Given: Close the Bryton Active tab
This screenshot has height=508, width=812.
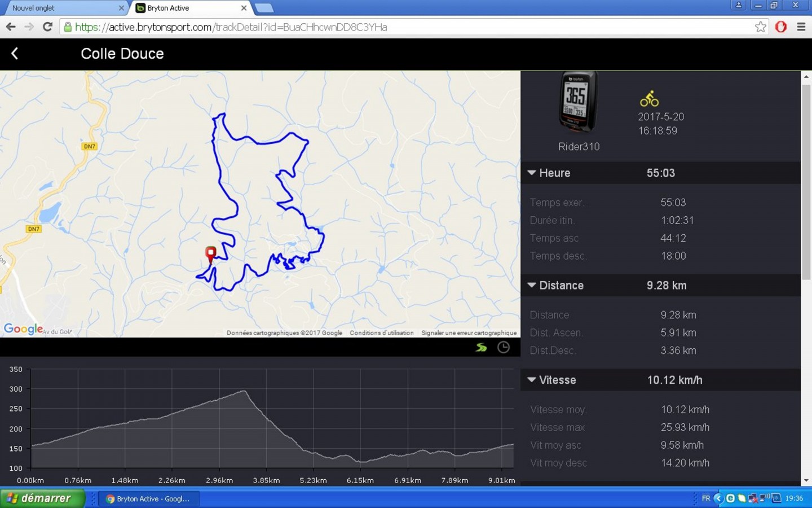Looking at the screenshot, I should (x=244, y=8).
